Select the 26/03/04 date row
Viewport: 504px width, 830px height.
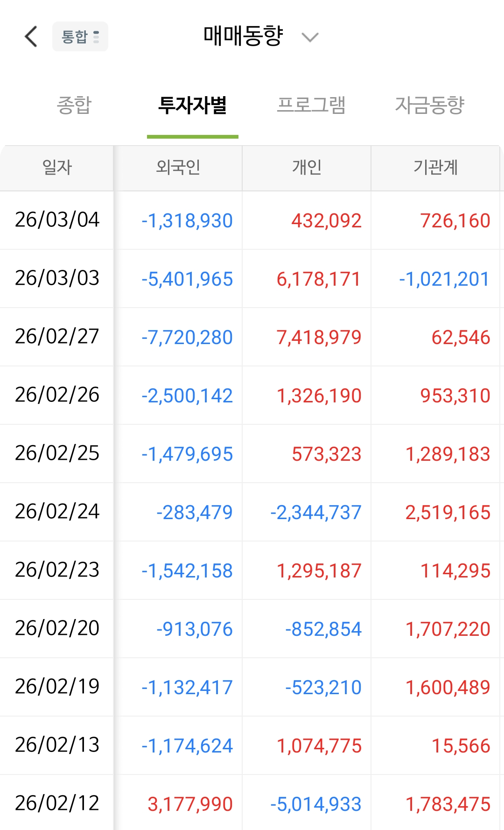tap(252, 220)
